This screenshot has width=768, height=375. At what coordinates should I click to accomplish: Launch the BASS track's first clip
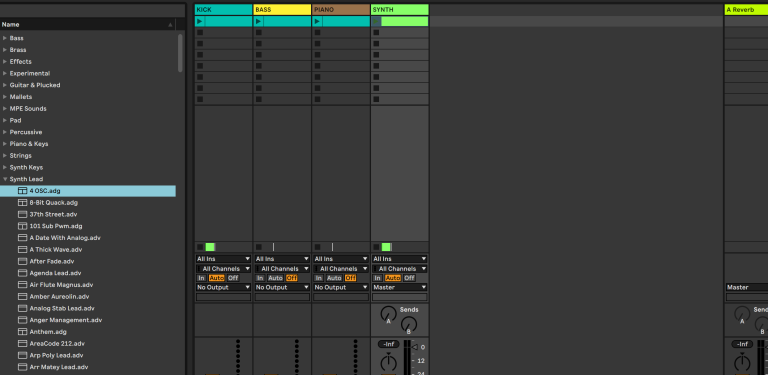pos(258,21)
